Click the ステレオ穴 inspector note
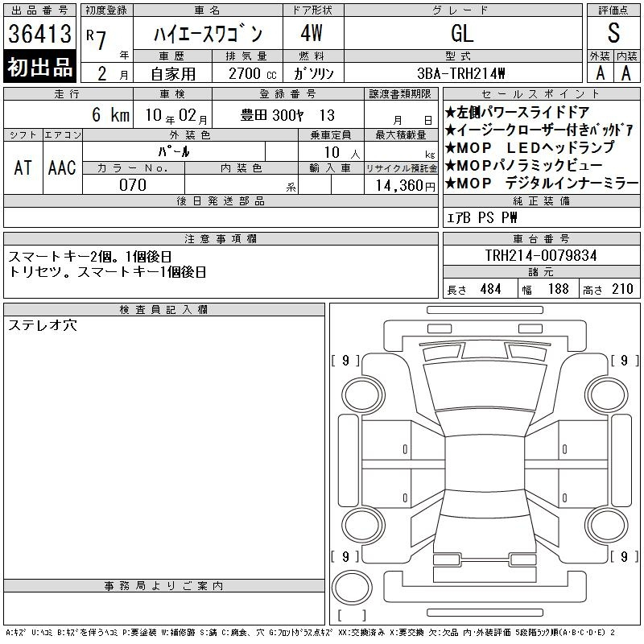The height and width of the screenshot is (644, 644). [42, 325]
